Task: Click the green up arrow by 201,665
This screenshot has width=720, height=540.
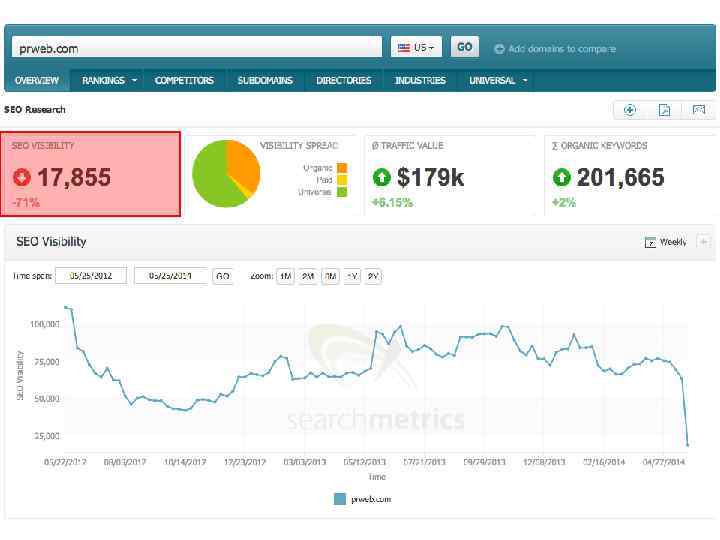Action: (562, 177)
